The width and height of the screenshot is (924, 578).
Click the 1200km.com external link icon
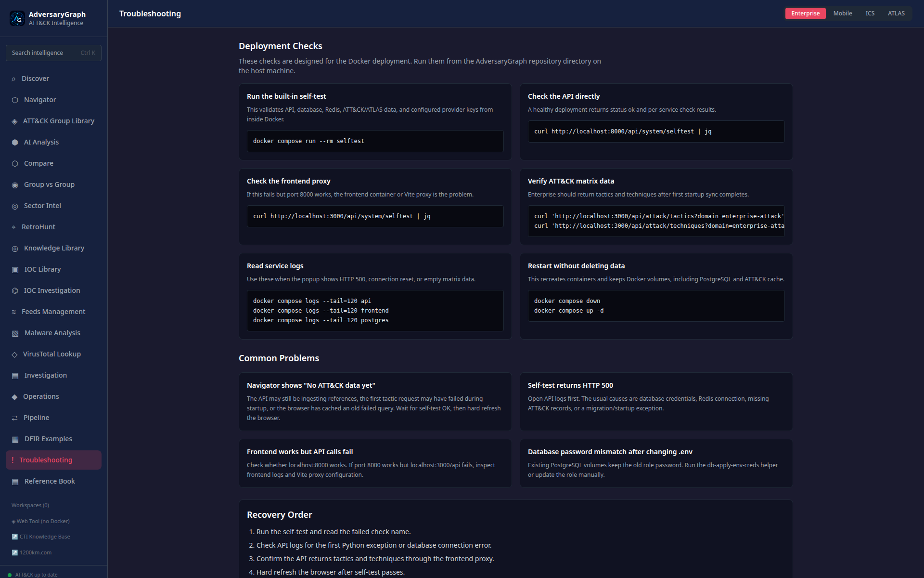14,552
